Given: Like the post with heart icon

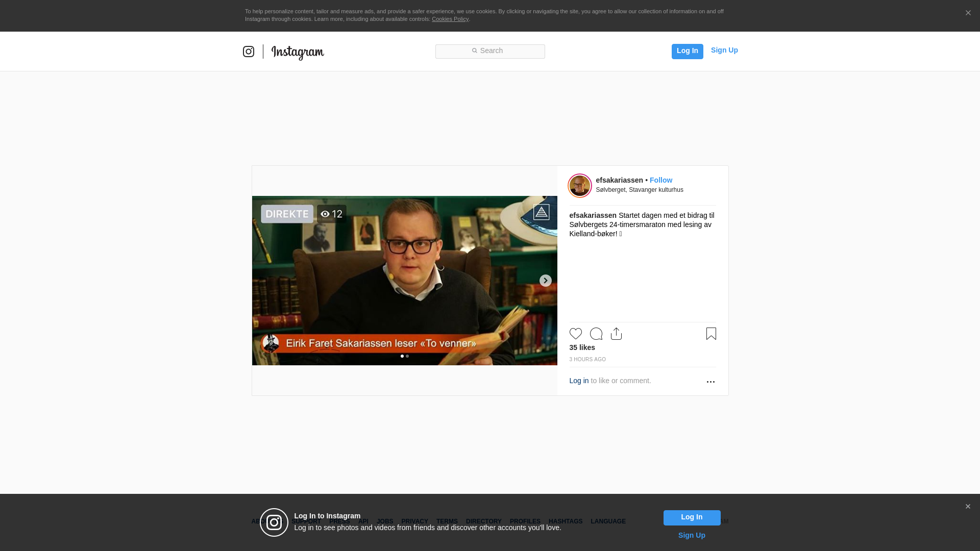Looking at the screenshot, I should pos(576,334).
